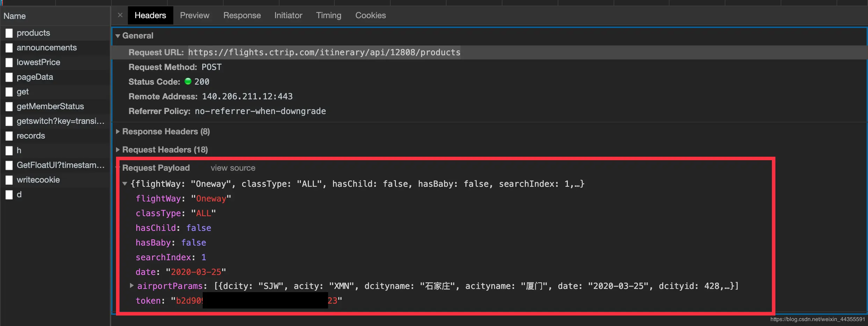
Task: Select the records request
Action: 55,136
